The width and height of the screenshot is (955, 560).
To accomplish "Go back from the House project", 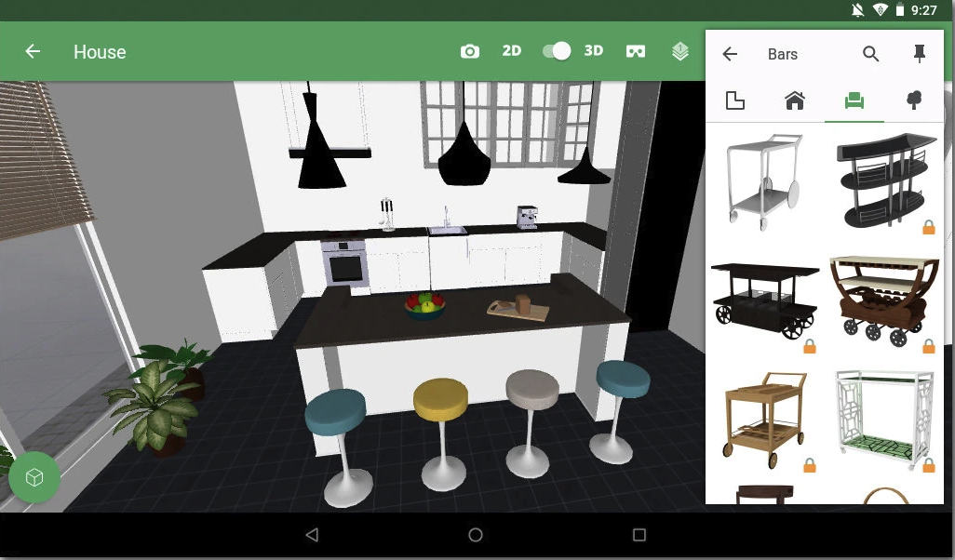I will pyautogui.click(x=33, y=52).
